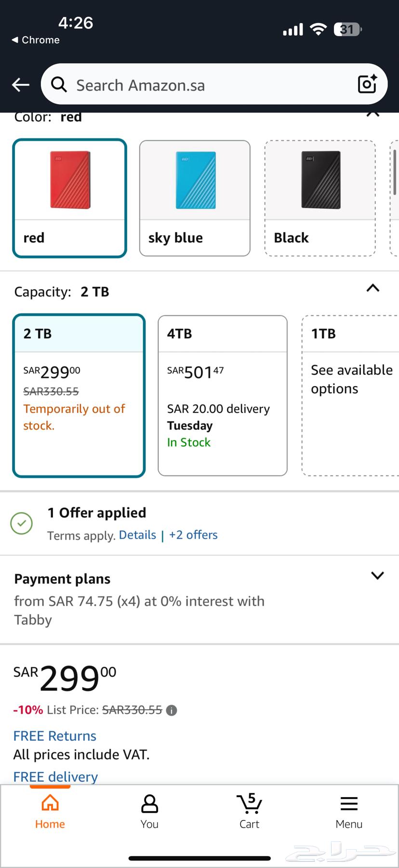Go to the Home icon
399x868 pixels.
tap(50, 812)
